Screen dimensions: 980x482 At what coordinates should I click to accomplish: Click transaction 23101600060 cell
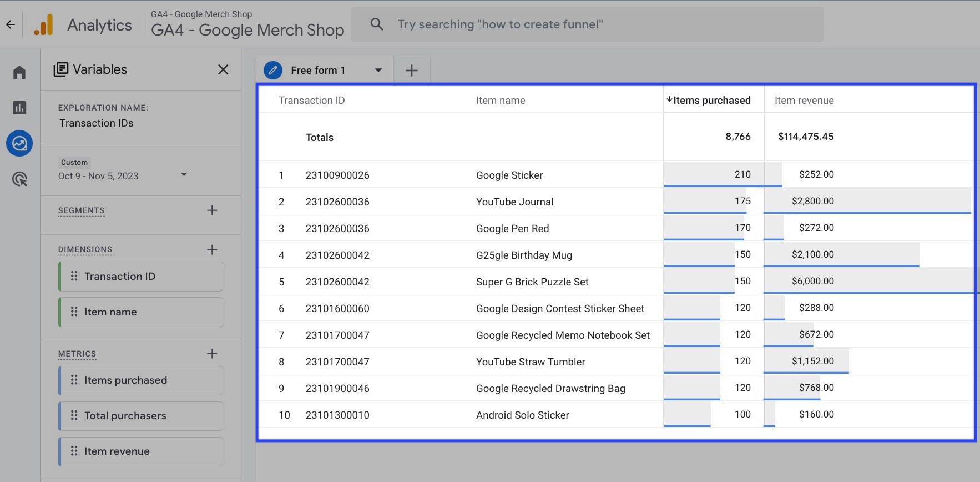(x=337, y=309)
